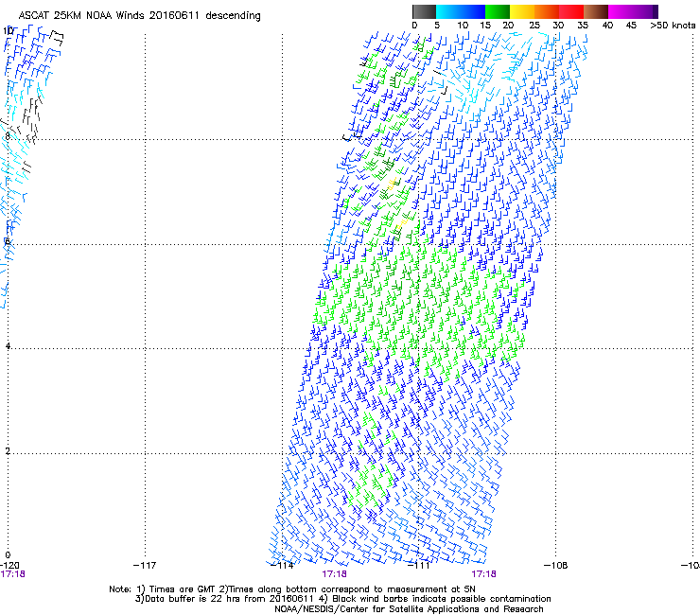The height and width of the screenshot is (615, 700).
Task: Click the purple '17:18' time label right of -114
Action: coord(334,574)
